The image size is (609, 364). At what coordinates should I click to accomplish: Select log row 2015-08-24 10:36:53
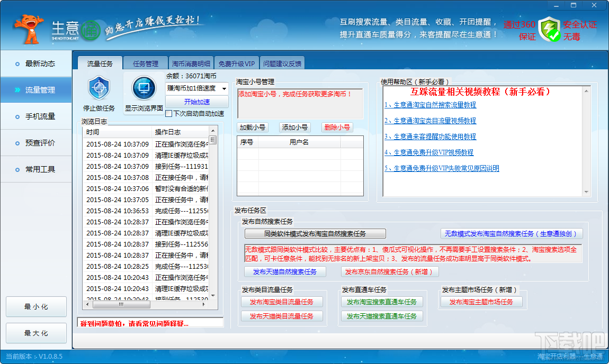pos(146,211)
